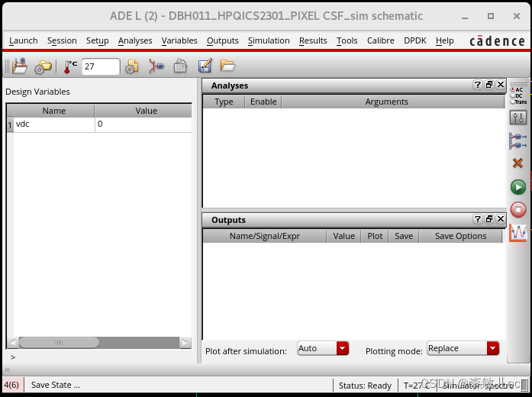Click the Save column header in Outputs
Viewport: 532px width, 397px height.
coord(404,236)
